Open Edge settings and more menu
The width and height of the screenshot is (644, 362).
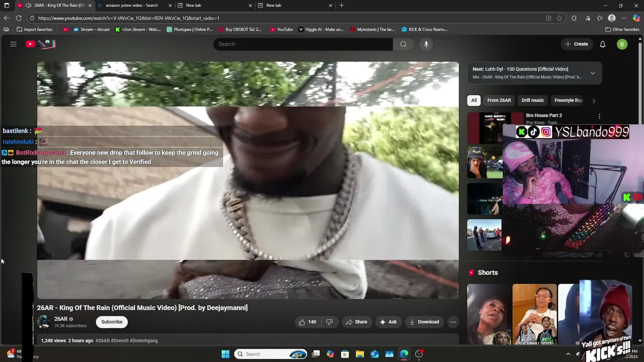(624, 18)
